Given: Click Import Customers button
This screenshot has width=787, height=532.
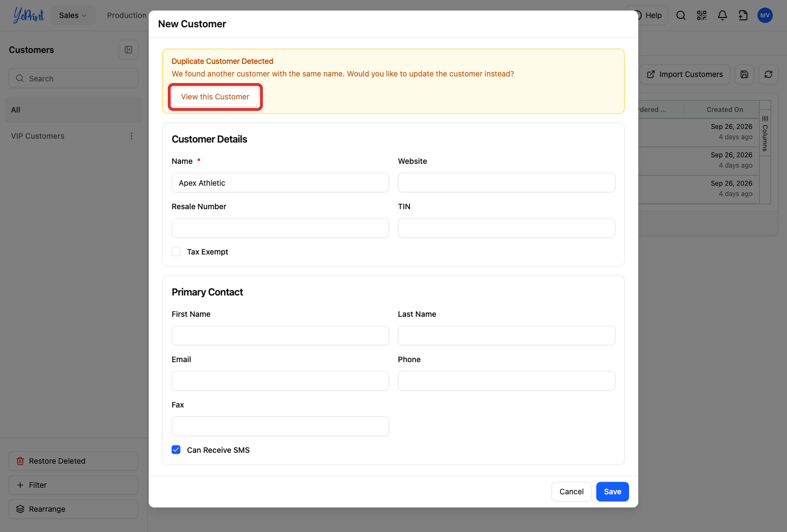Looking at the screenshot, I should point(685,74).
